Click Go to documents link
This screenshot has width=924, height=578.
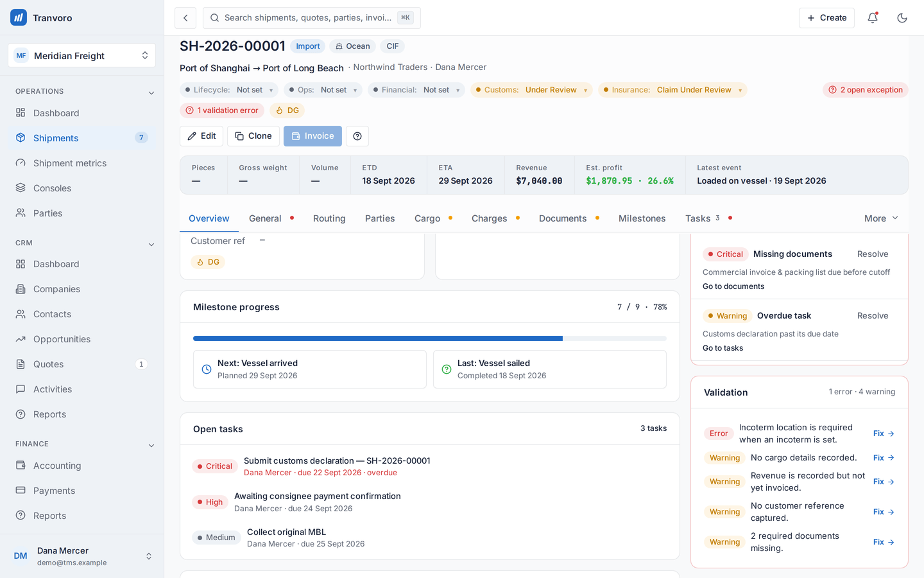pyautogui.click(x=733, y=286)
